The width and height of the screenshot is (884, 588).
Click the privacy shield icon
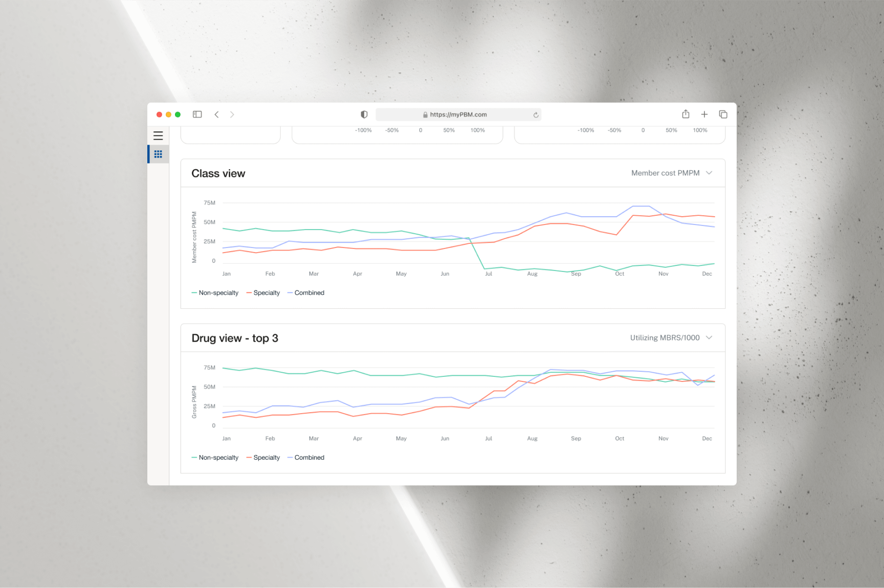(364, 115)
